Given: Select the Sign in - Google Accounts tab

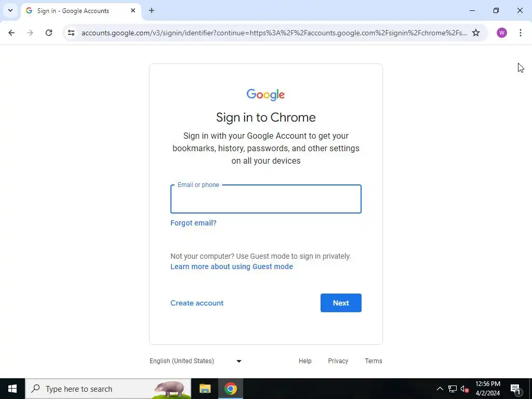Looking at the screenshot, I should (73, 11).
